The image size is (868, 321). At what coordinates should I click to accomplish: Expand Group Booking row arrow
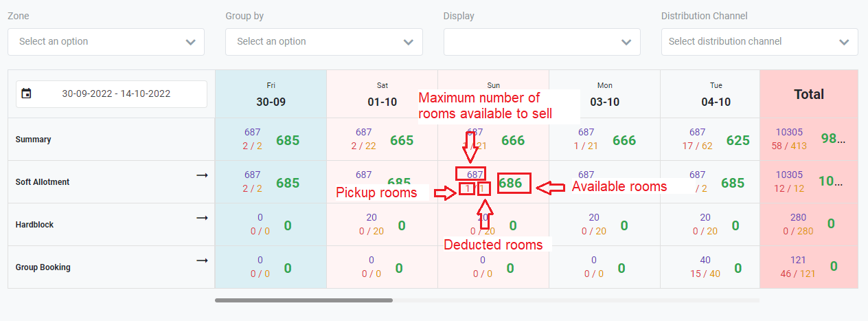click(202, 261)
